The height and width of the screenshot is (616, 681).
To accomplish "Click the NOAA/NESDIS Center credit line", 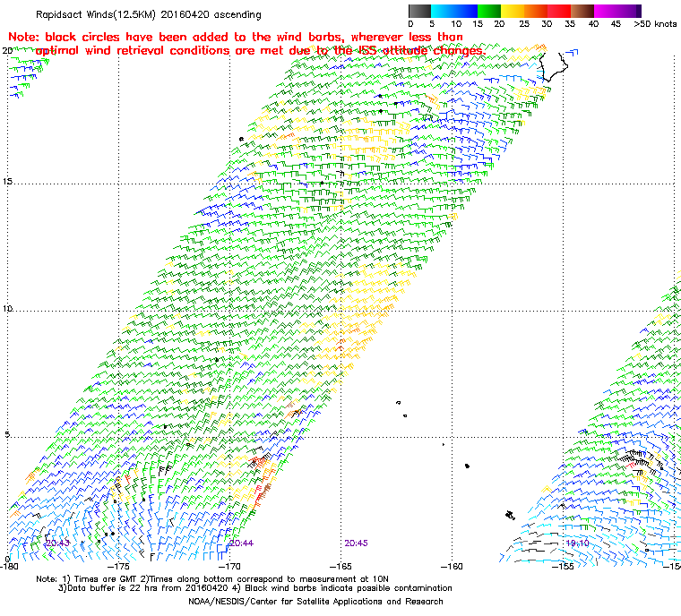I will 315,602.
